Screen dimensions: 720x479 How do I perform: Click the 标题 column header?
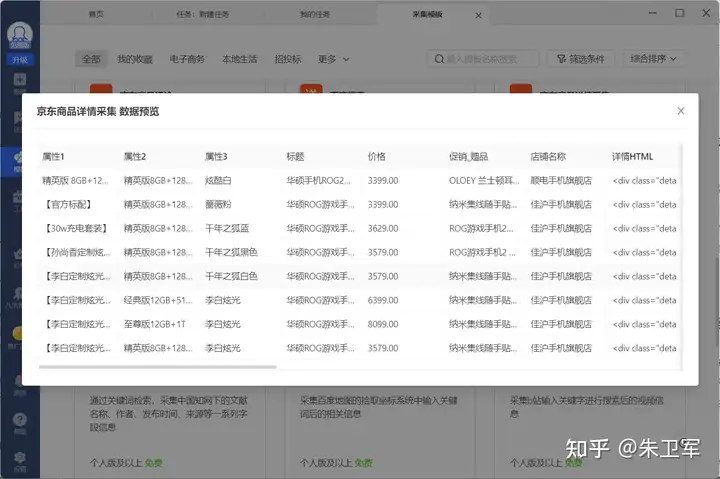(295, 157)
